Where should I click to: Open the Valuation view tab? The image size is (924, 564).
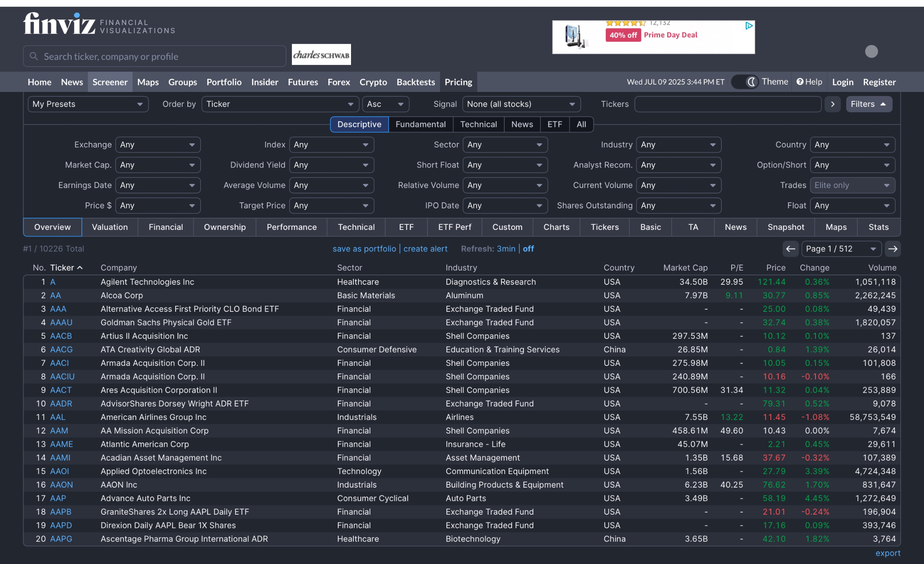click(110, 227)
